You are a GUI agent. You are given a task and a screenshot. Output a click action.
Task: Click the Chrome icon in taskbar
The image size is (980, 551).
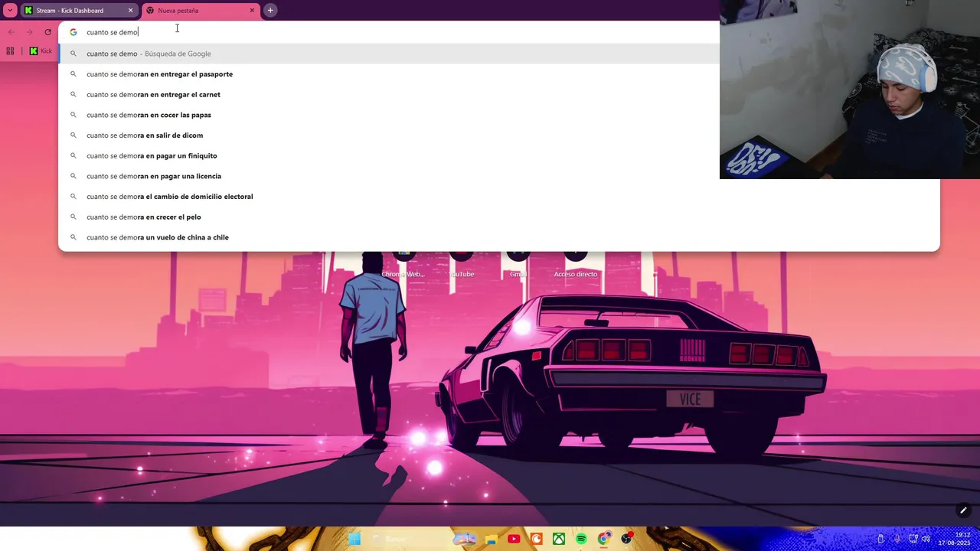pos(605,539)
